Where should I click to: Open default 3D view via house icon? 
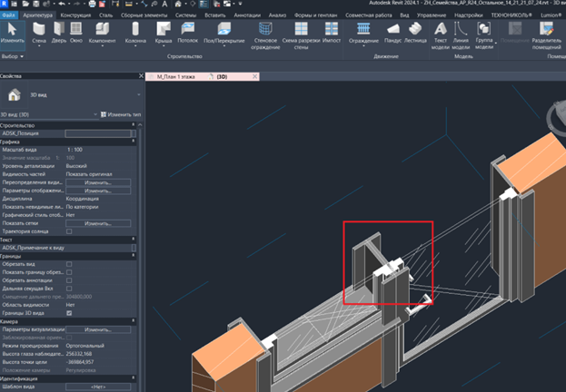tap(178, 4)
